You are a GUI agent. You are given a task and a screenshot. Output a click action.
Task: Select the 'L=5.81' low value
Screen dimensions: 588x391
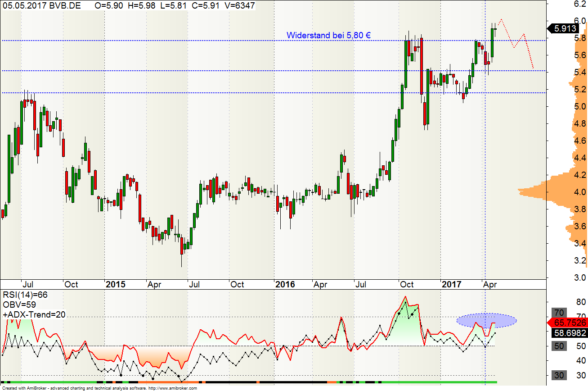click(174, 5)
